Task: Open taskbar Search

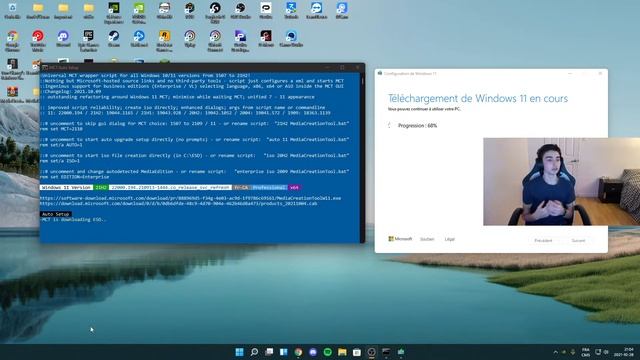Action: pos(254,352)
